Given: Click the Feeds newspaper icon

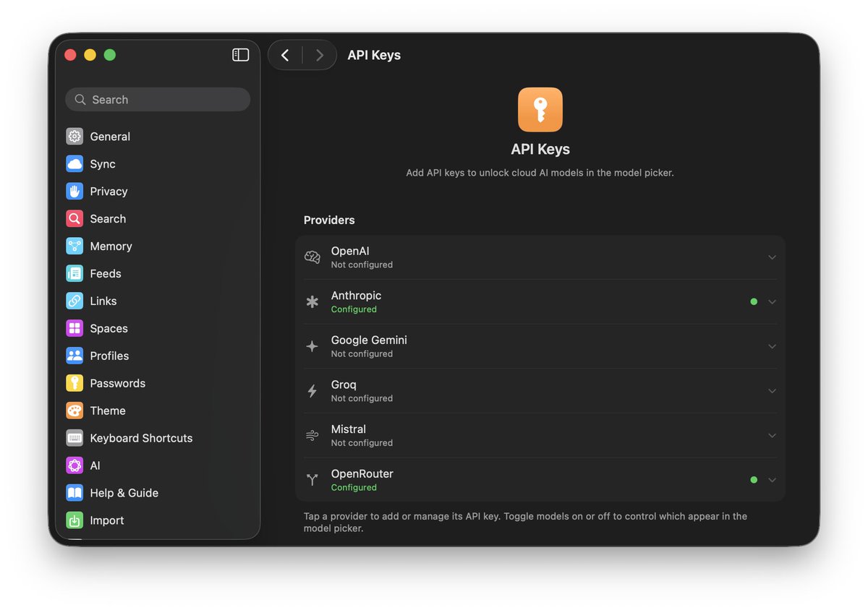Looking at the screenshot, I should pyautogui.click(x=75, y=274).
